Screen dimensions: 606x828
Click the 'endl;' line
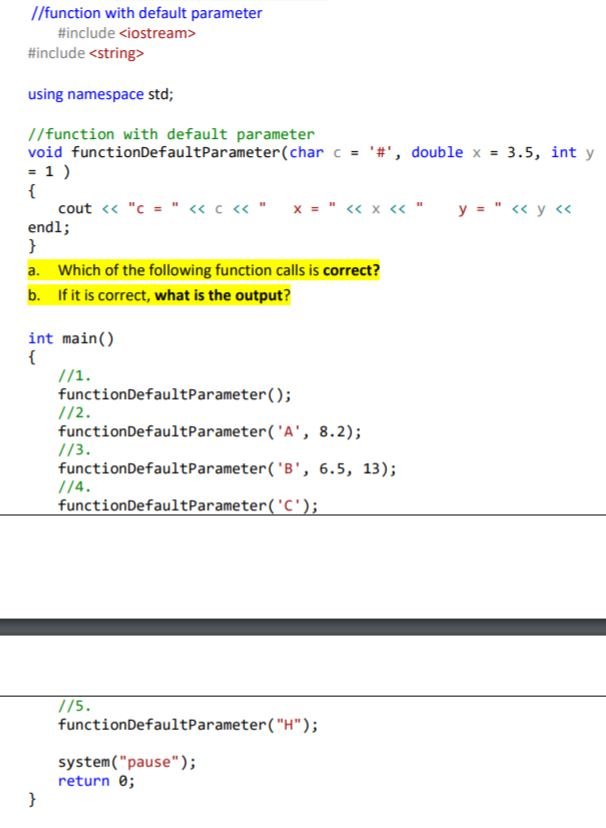click(x=49, y=228)
